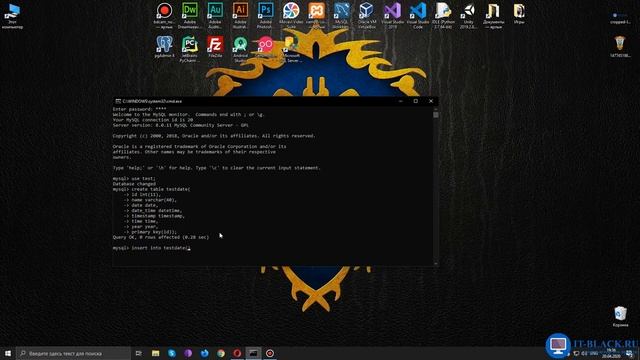
Task: Open the Bandicam taskbar button
Action: click(x=270, y=353)
